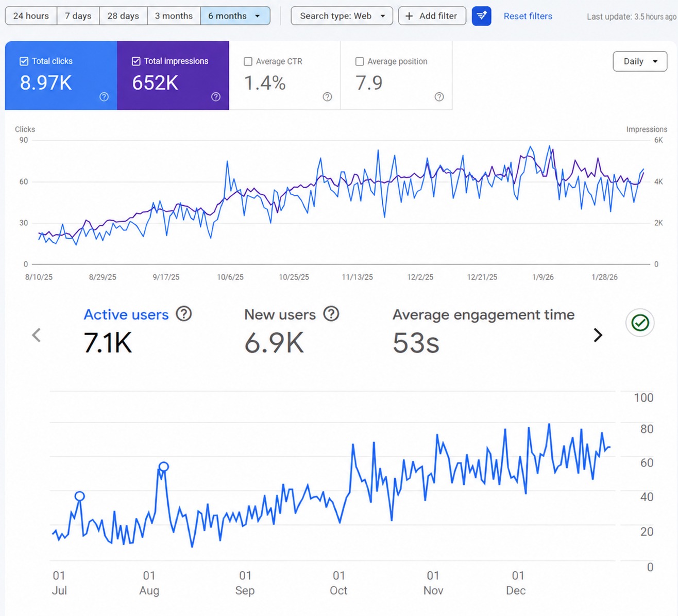Select the Average engagement time metric
The width and height of the screenshot is (678, 616).
coord(483,314)
